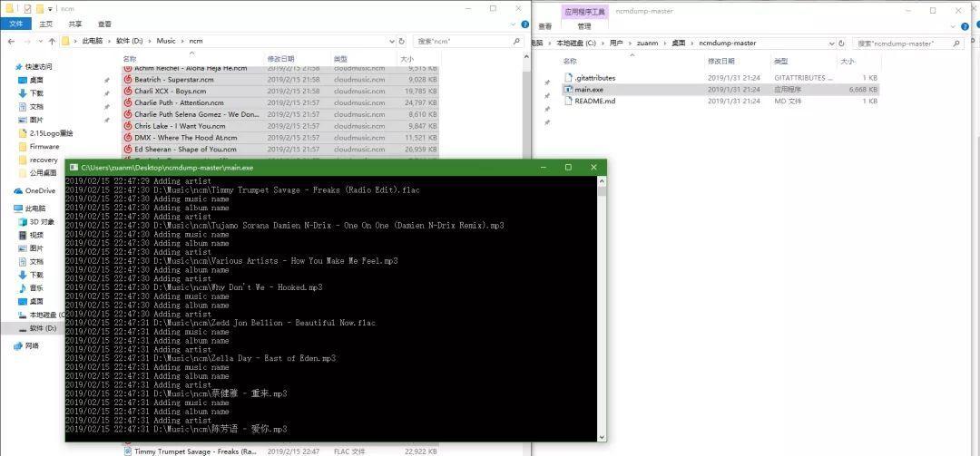Click the icon beside Charlie Puth - Attention.ncm
Viewport: 980px width, 456px height.
pos(128,102)
